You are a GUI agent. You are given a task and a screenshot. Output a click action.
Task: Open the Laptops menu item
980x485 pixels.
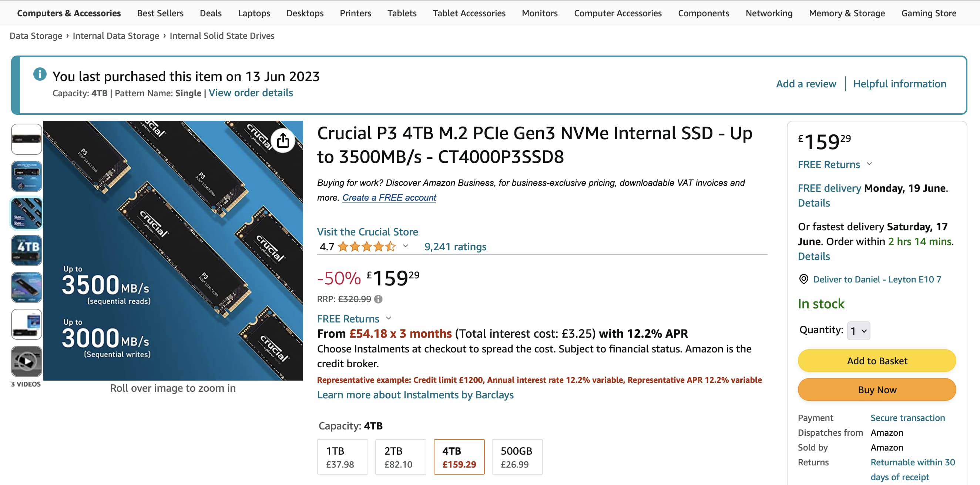click(254, 13)
